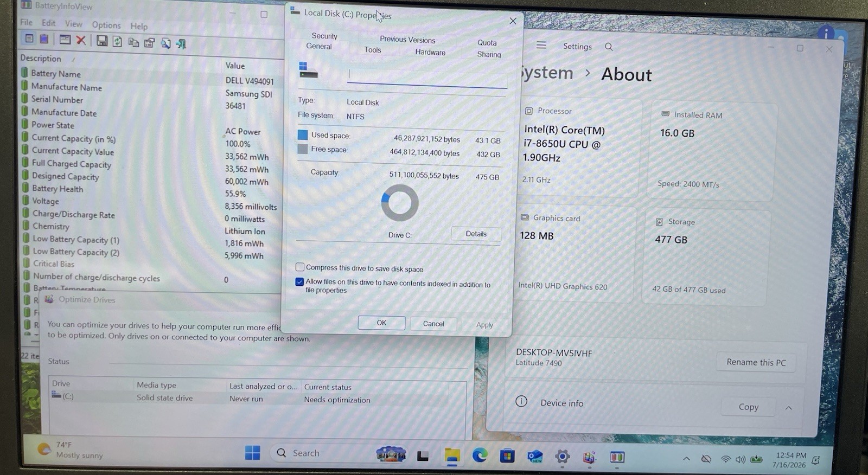Click the Wi-Fi icon in system tray
The height and width of the screenshot is (475, 868).
coord(725,459)
